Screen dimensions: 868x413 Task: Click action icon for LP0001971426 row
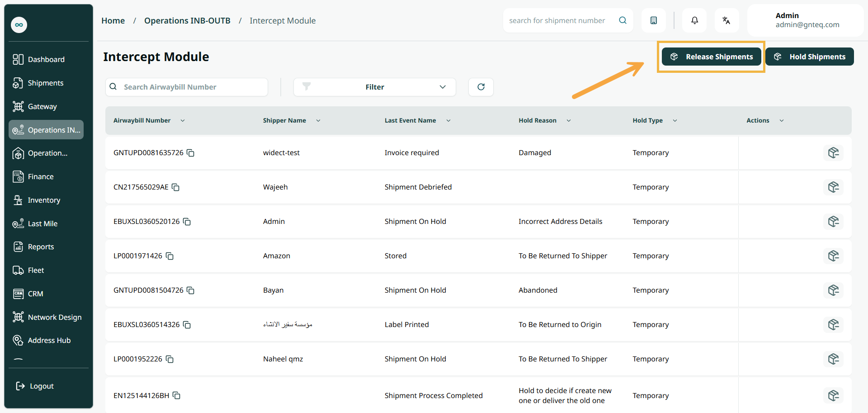pos(833,256)
